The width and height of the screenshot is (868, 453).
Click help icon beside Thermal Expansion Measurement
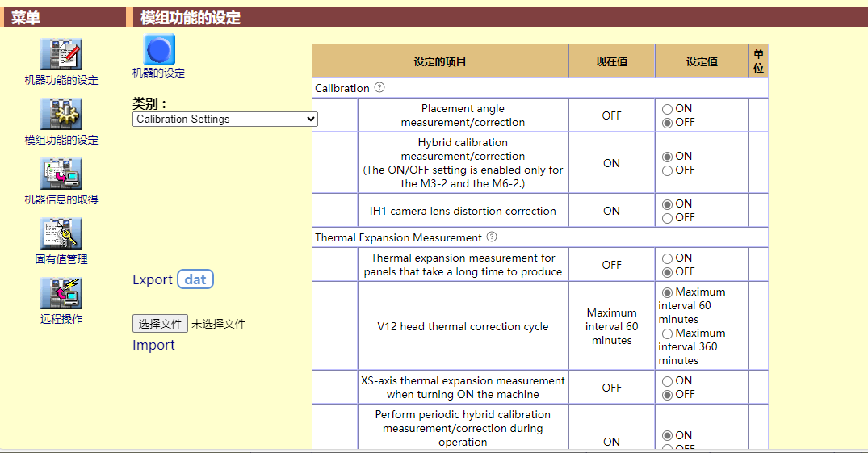click(492, 237)
